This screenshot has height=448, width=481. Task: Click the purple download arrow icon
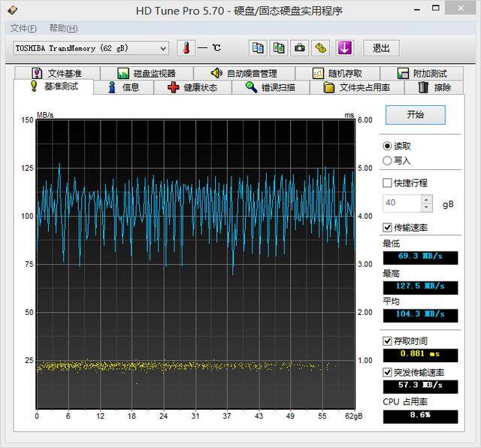click(x=344, y=48)
